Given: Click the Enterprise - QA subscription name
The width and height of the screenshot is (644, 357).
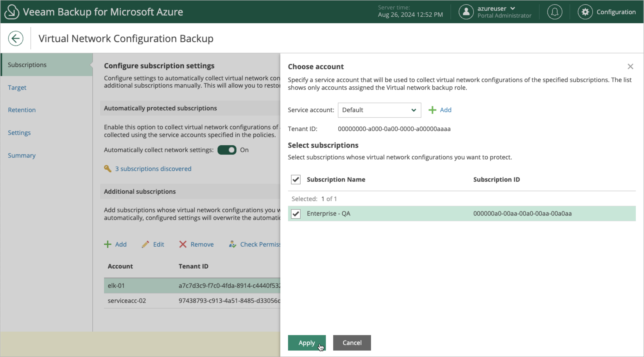Looking at the screenshot, I should pyautogui.click(x=328, y=214).
